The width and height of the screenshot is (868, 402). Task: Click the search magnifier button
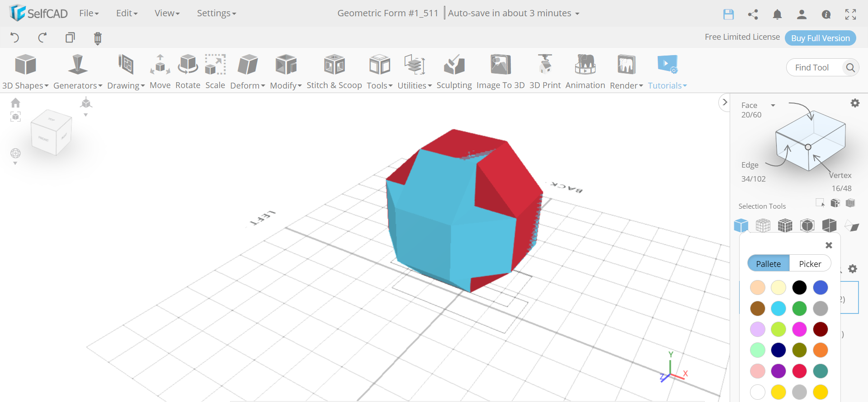850,68
